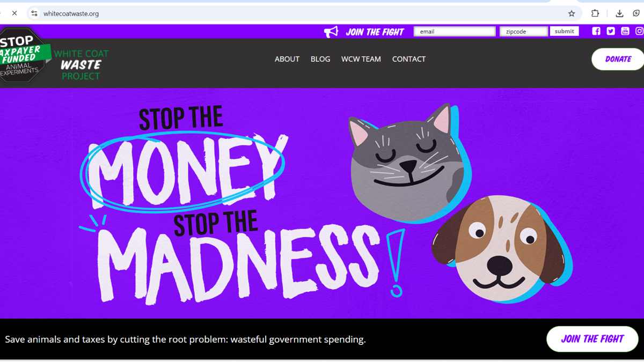Open the Facebook social icon

coord(596,31)
